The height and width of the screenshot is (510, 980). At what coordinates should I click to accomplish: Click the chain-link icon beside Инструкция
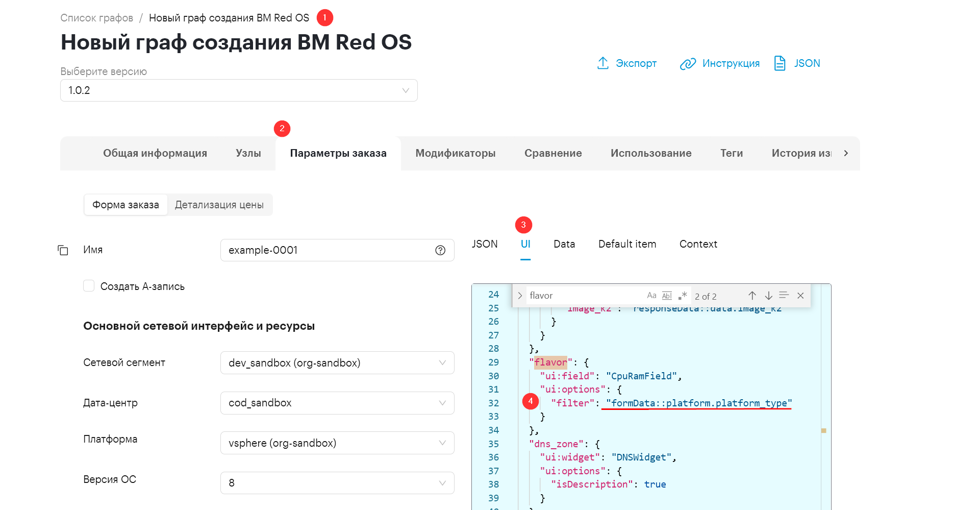pyautogui.click(x=688, y=64)
